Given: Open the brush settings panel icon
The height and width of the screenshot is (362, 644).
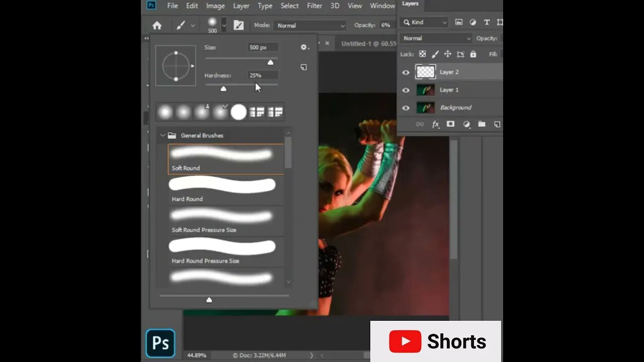Looking at the screenshot, I should tap(238, 25).
